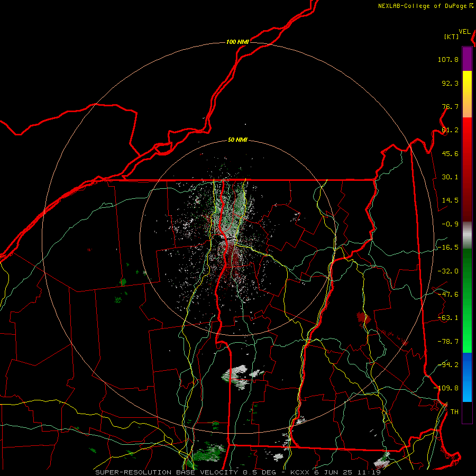Click the -47.6 scale value
The width and height of the screenshot is (476, 476).
coord(448,295)
